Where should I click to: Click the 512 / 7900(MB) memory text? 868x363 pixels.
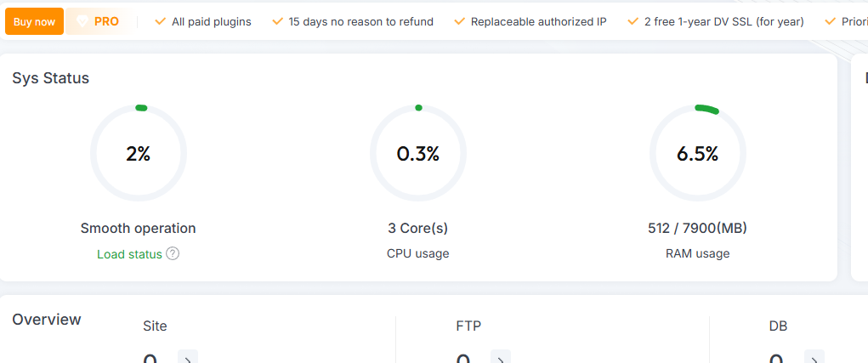pyautogui.click(x=697, y=228)
